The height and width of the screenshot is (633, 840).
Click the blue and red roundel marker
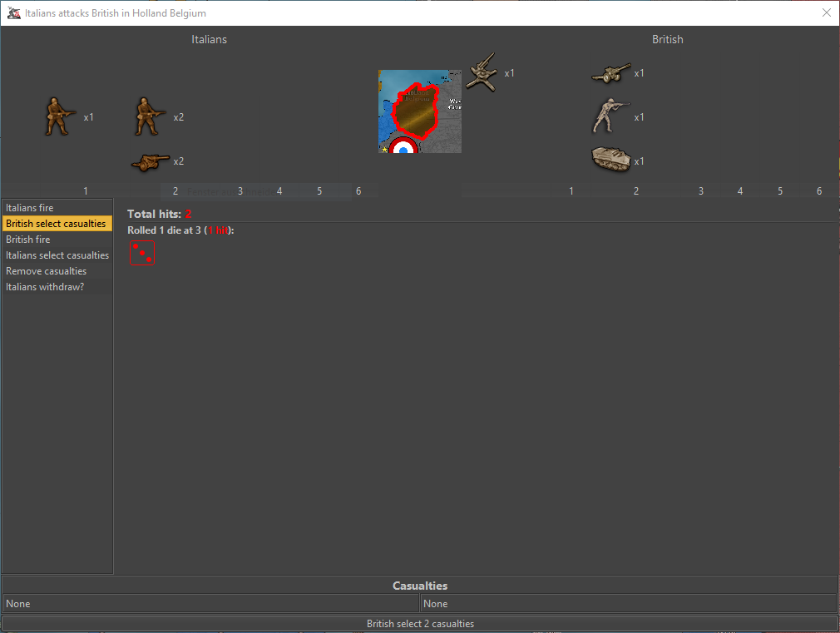click(403, 147)
